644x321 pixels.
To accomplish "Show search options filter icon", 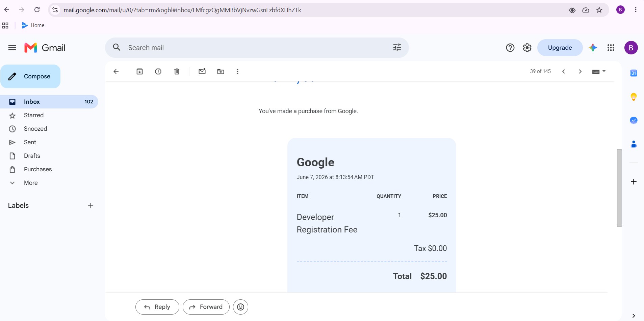I will tap(397, 47).
